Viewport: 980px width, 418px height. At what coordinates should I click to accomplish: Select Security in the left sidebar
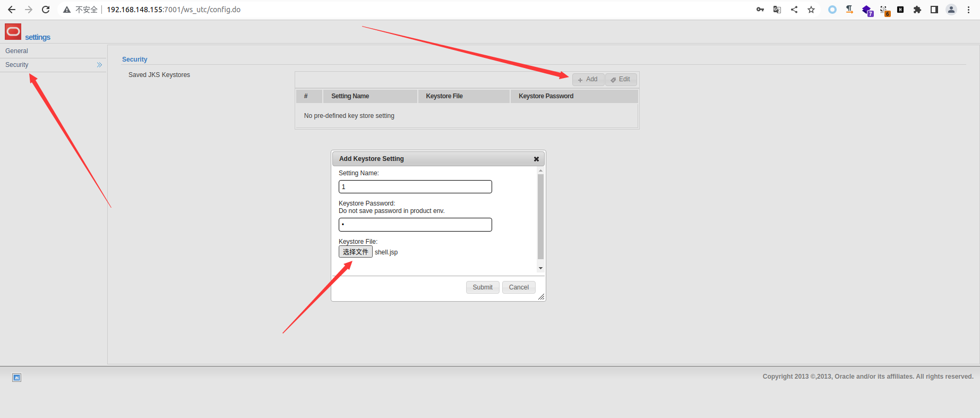coord(53,65)
